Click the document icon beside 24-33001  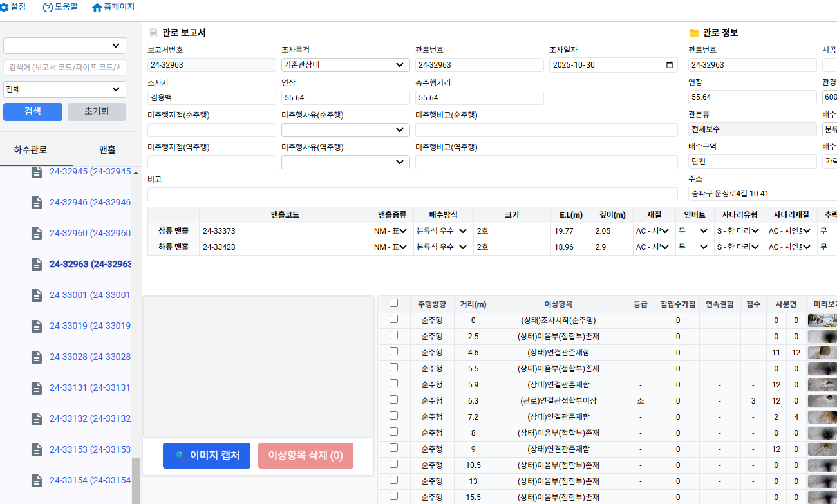pyautogui.click(x=37, y=295)
